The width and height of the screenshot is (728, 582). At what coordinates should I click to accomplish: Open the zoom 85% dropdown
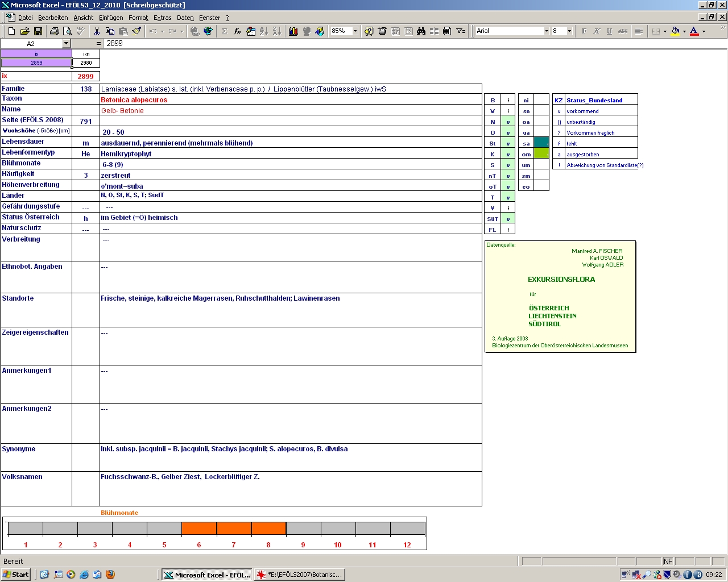(355, 31)
